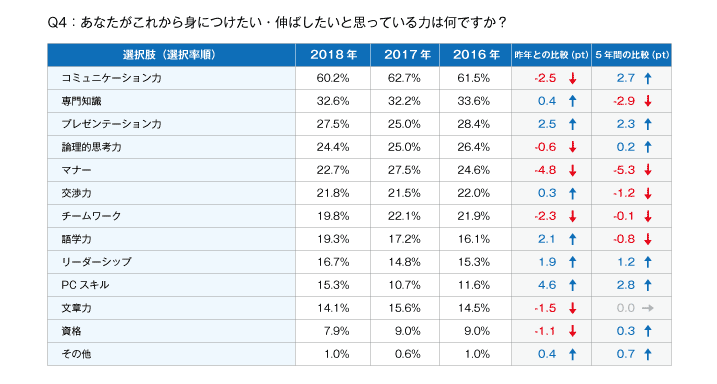
Task: Click the 60.2% value for コミュニケーション力
Action: [x=333, y=78]
